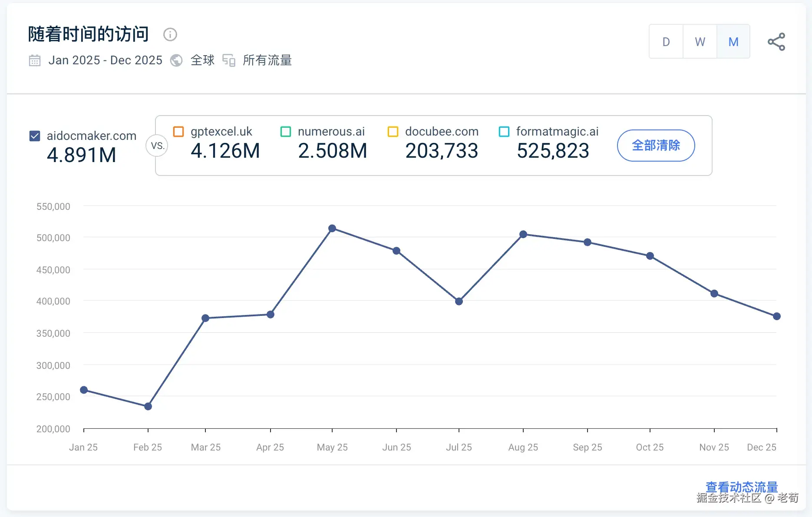Click the devices icon beside 所有流量

[x=229, y=60]
